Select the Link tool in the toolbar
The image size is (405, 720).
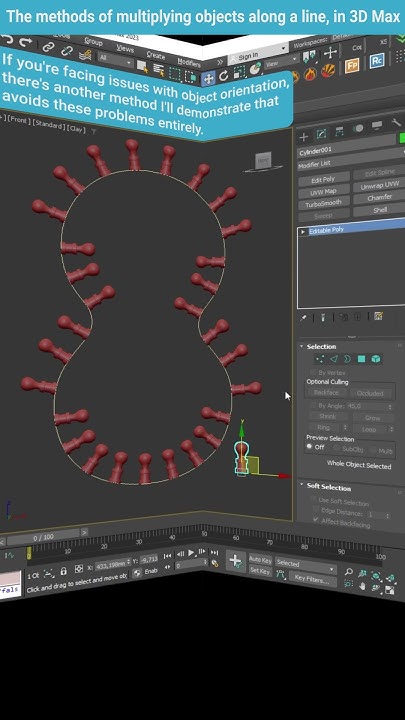[x=48, y=47]
